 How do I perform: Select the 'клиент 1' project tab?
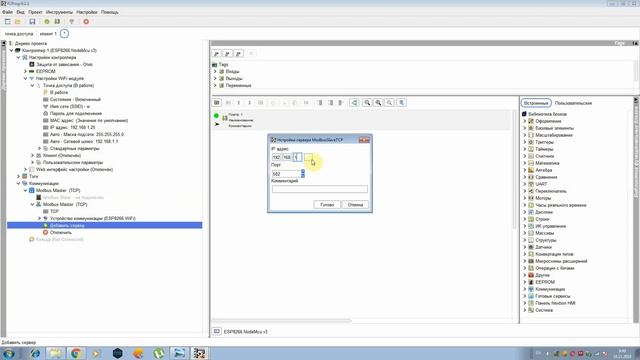click(x=48, y=34)
